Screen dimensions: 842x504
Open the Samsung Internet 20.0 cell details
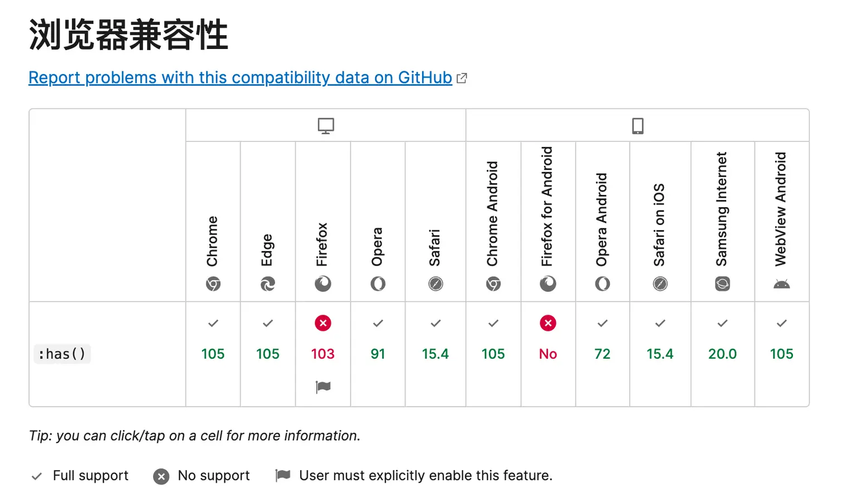pyautogui.click(x=722, y=354)
